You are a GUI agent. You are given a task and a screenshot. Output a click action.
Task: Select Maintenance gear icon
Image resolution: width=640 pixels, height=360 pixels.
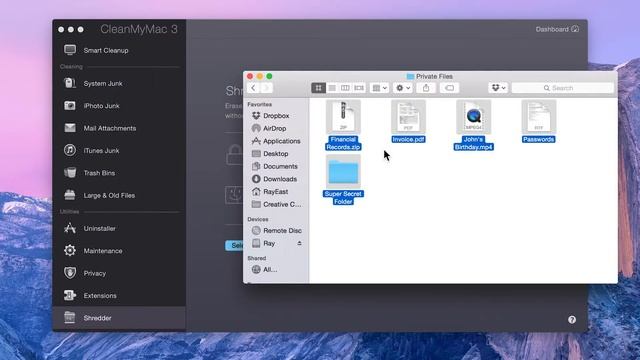click(70, 250)
